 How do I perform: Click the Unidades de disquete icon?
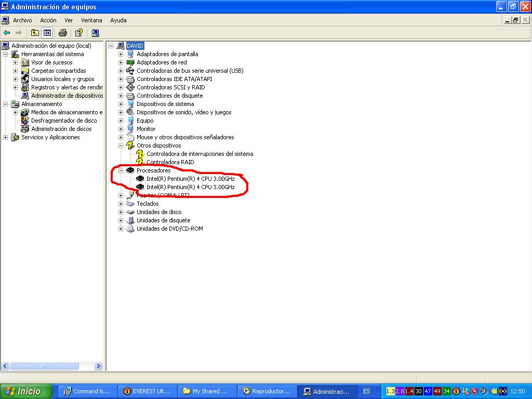tap(130, 220)
